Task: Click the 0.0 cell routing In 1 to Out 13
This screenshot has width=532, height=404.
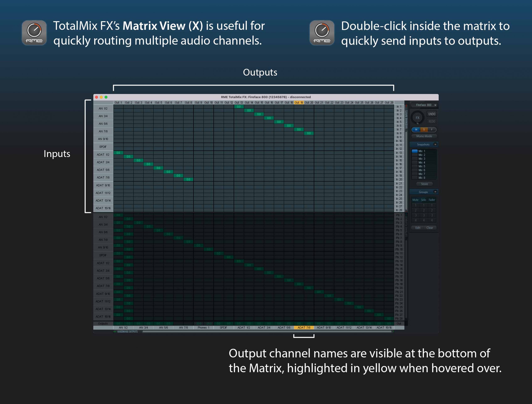Action: (239, 107)
